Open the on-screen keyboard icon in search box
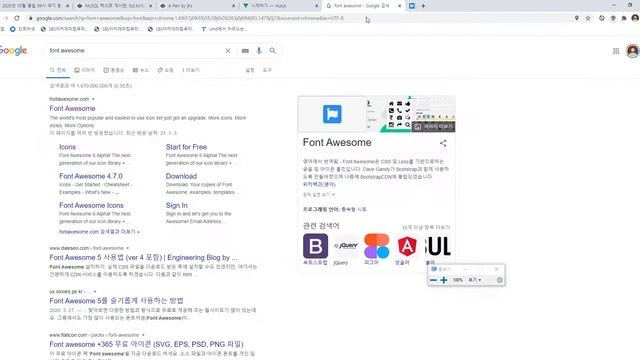The width and height of the screenshot is (640, 360). coord(245,51)
